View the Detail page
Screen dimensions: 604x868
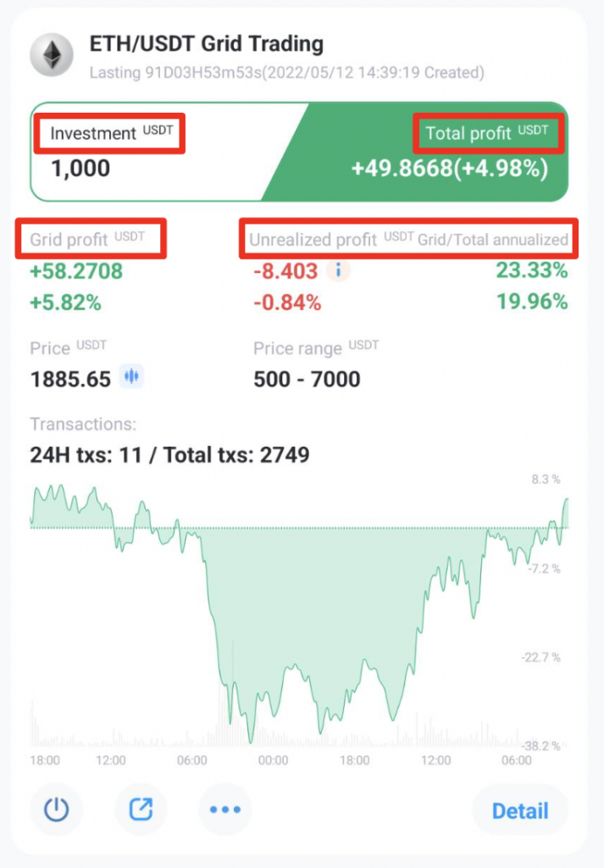coord(520,810)
